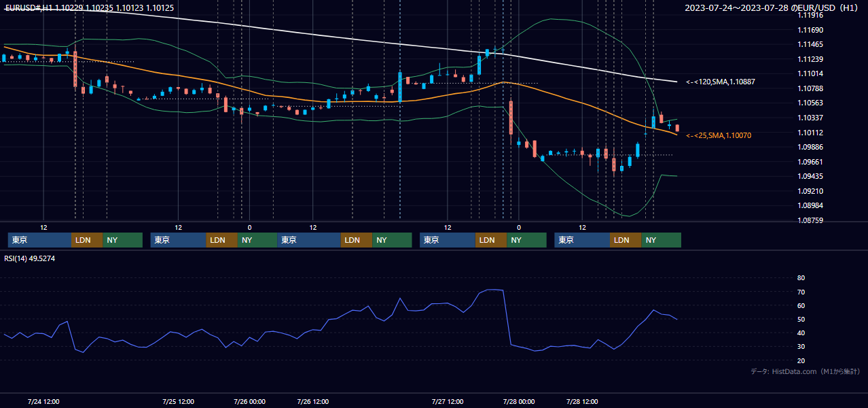Image resolution: width=868 pixels, height=408 pixels.
Task: Click the 1.10337 price axis label
Action: (810, 118)
